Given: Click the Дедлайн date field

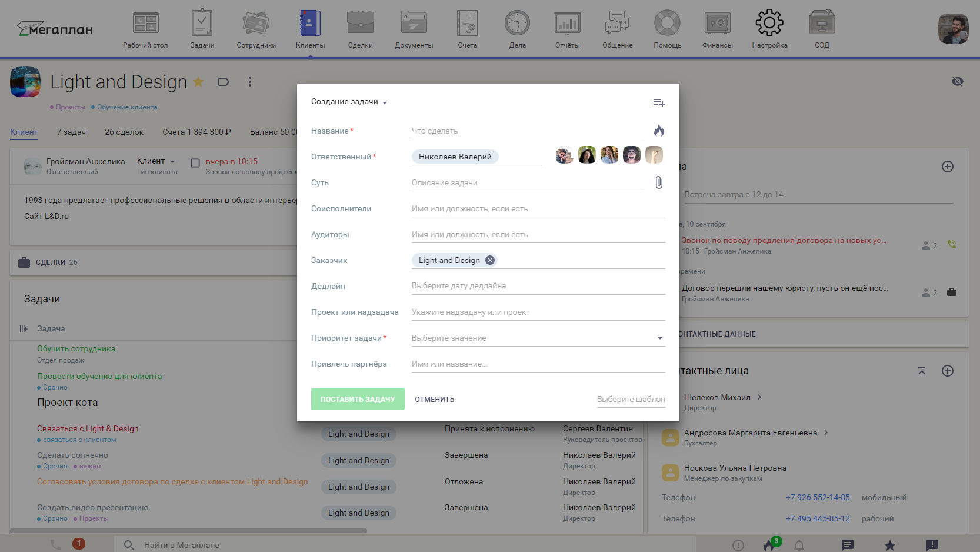Looking at the screenshot, I should coord(538,286).
